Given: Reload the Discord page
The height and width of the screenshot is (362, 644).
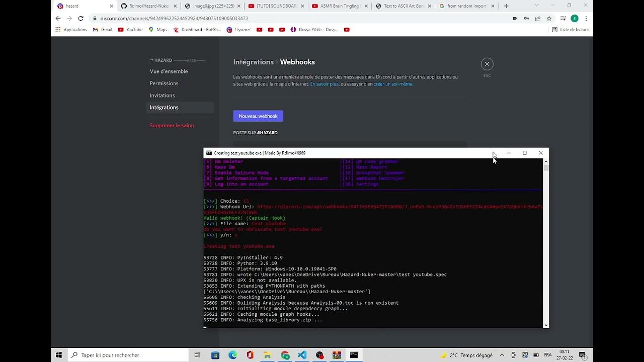Looking at the screenshot, I should pyautogui.click(x=80, y=18).
